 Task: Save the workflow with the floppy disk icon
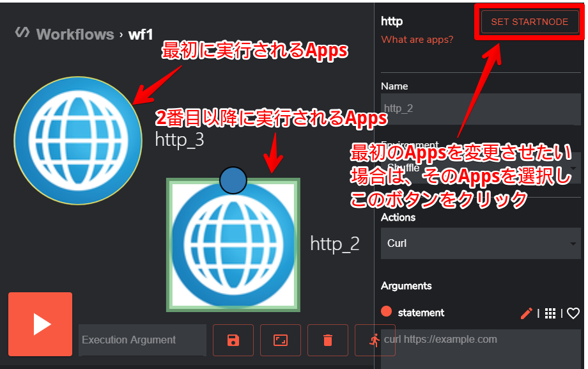tap(233, 340)
